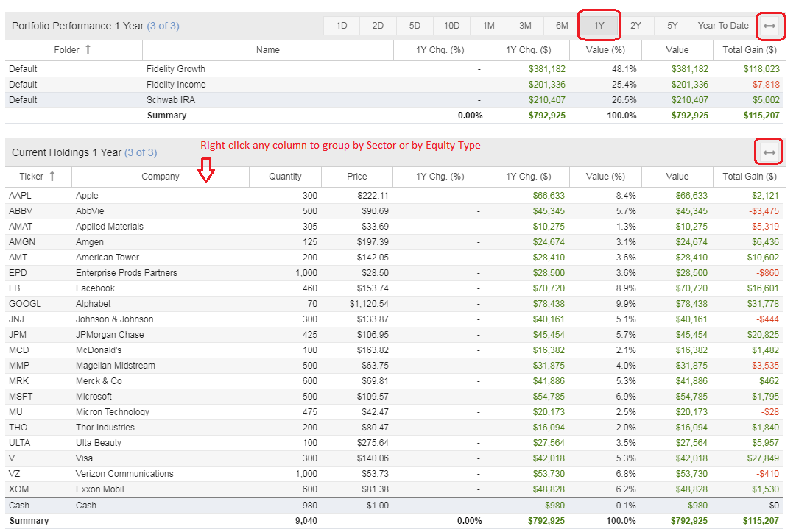796x532 pixels.
Task: Click expand-width icon in Portfolio Performance header
Action: (x=769, y=26)
